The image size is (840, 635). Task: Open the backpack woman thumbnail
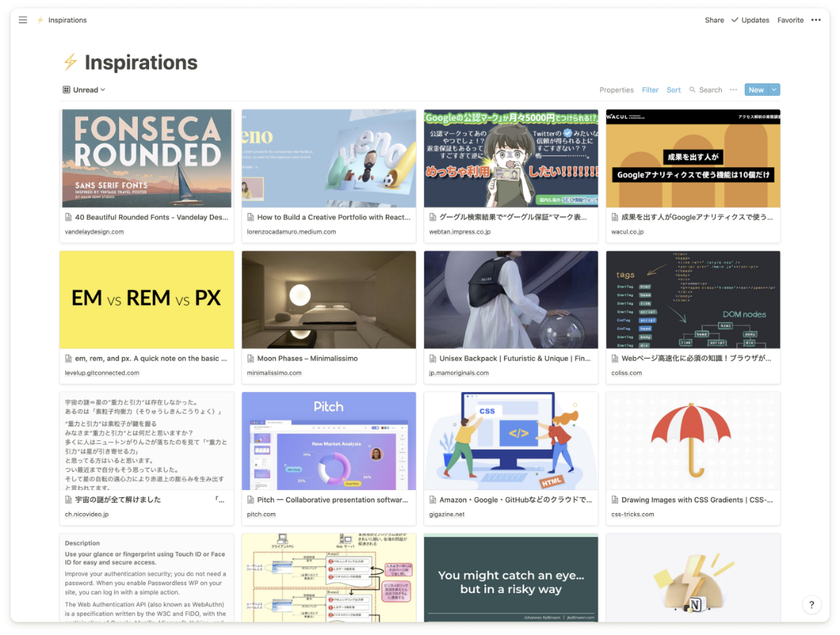pos(511,300)
